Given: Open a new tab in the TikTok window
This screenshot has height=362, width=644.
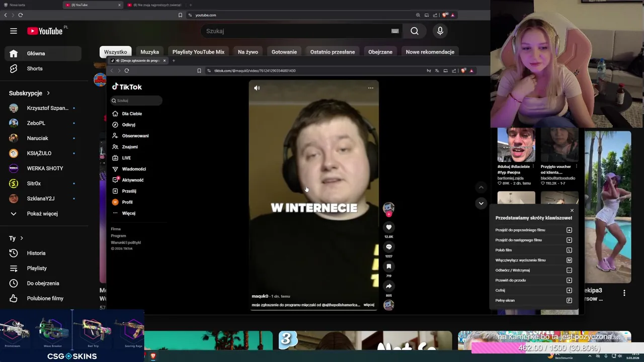Looking at the screenshot, I should [174, 61].
